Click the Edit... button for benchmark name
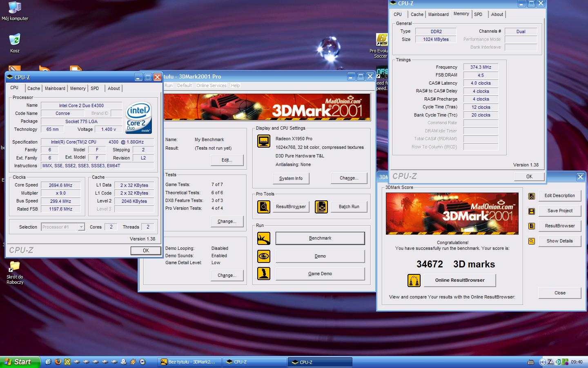This screenshot has width=588, height=368. click(227, 160)
